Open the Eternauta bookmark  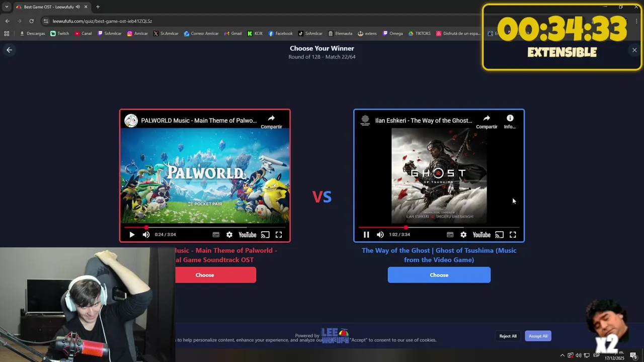[340, 34]
